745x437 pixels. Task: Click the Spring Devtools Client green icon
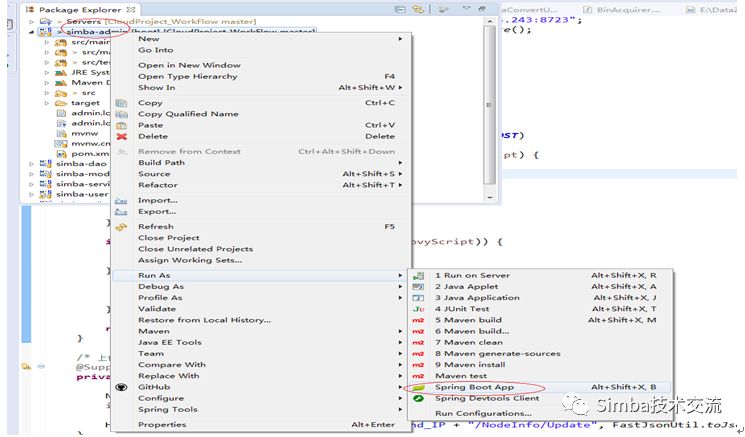418,399
